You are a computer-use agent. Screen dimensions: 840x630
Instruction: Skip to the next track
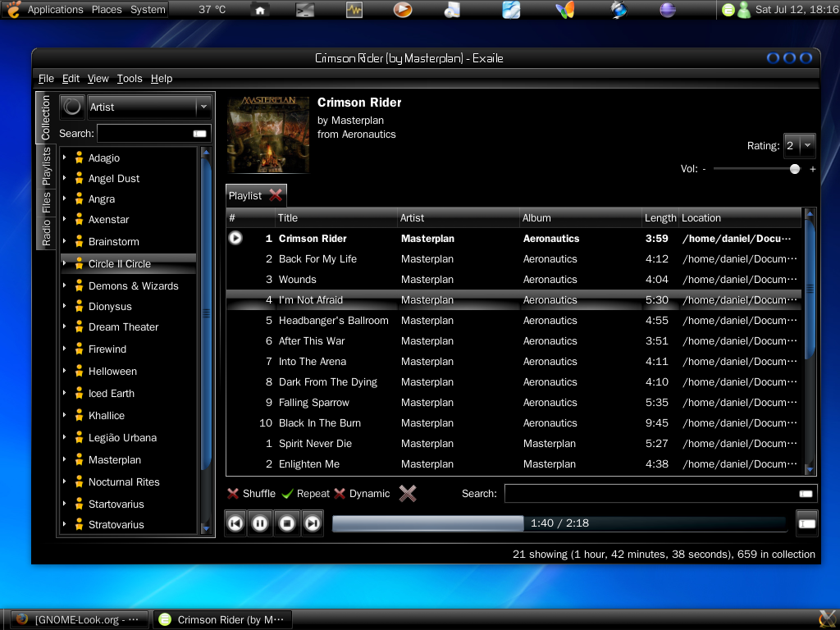(x=313, y=523)
